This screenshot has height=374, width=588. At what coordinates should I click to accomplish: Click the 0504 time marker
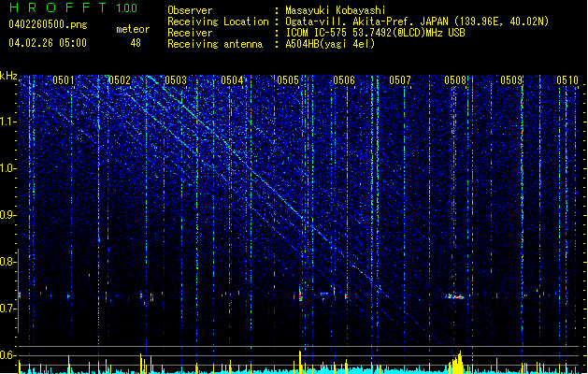(232, 80)
